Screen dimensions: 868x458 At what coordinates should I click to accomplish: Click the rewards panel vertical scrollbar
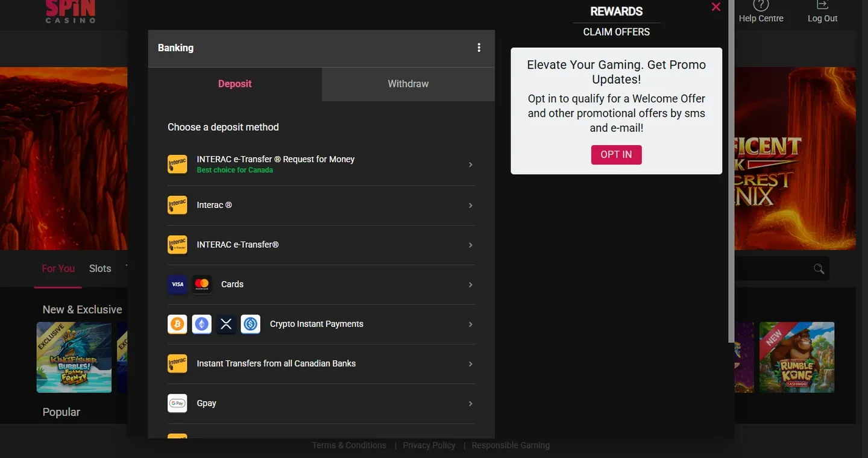click(731, 172)
